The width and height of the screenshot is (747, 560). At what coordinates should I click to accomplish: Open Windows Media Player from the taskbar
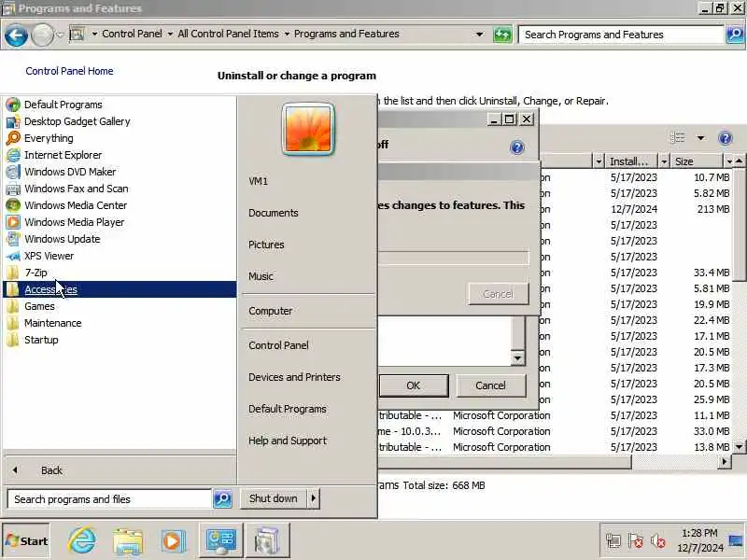[x=172, y=541]
